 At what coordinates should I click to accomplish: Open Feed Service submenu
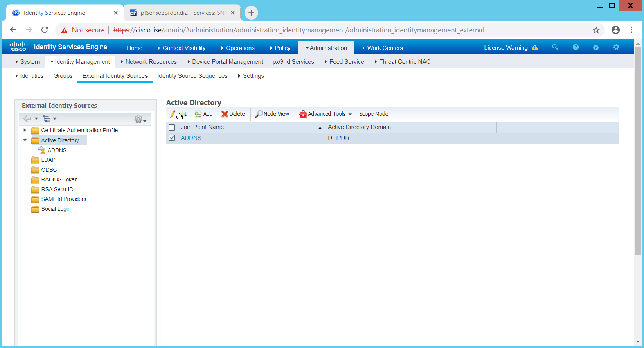[x=344, y=62]
